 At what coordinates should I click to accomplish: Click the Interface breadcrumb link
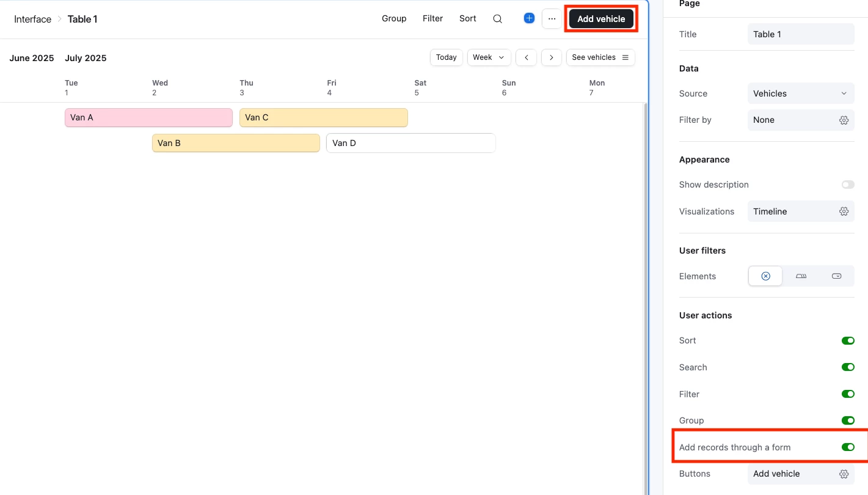[32, 19]
